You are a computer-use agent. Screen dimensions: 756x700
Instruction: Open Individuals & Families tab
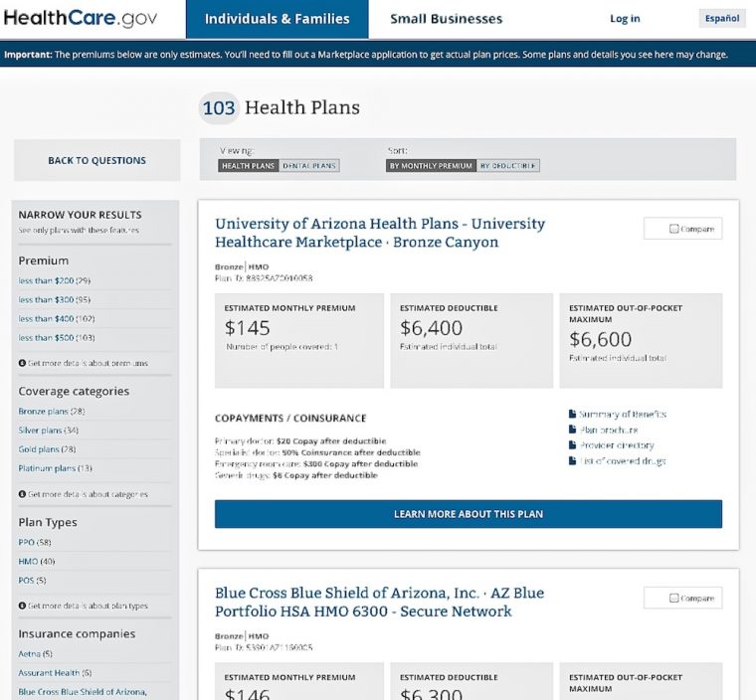[278, 19]
